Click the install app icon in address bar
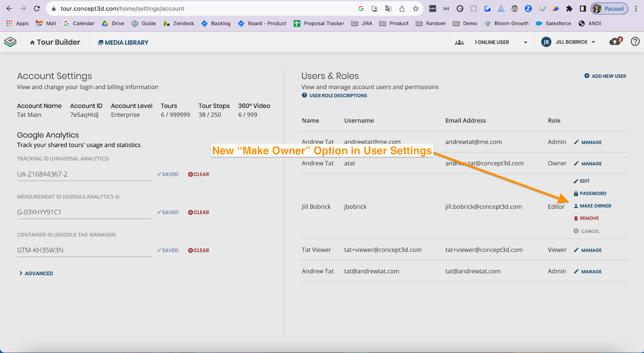644x353 pixels. (x=375, y=8)
